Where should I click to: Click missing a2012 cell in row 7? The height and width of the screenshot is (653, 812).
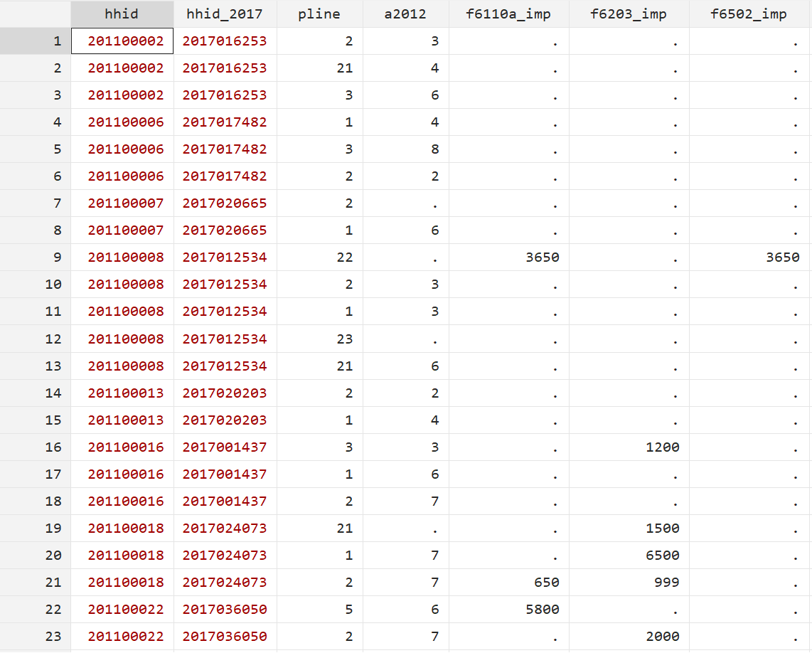pos(405,203)
